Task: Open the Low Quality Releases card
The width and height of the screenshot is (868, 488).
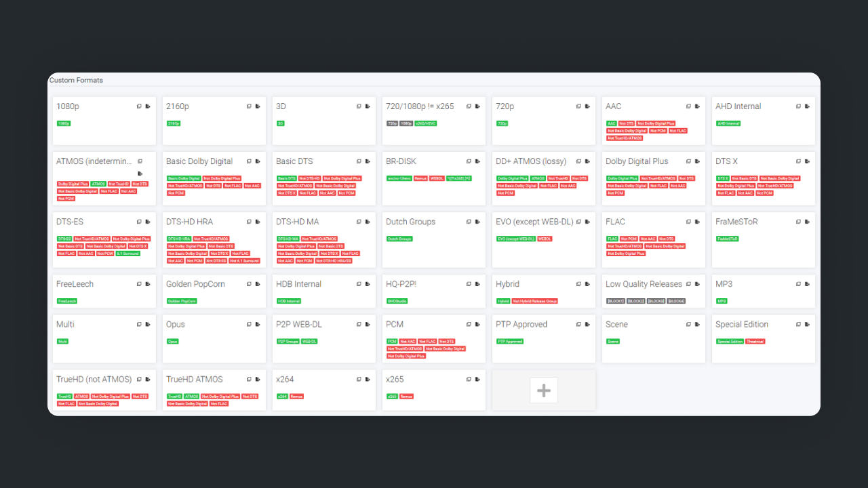Action: [644, 284]
